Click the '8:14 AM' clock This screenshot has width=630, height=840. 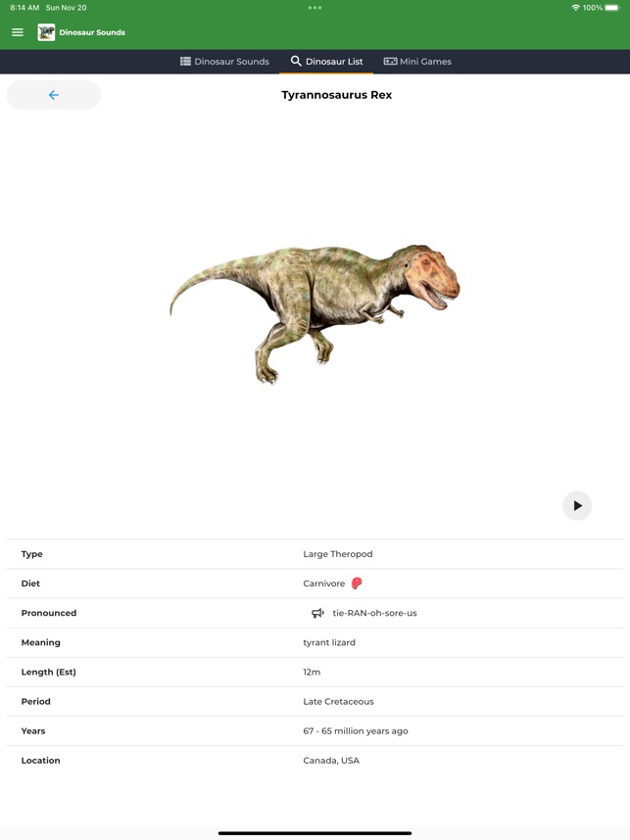pos(24,8)
